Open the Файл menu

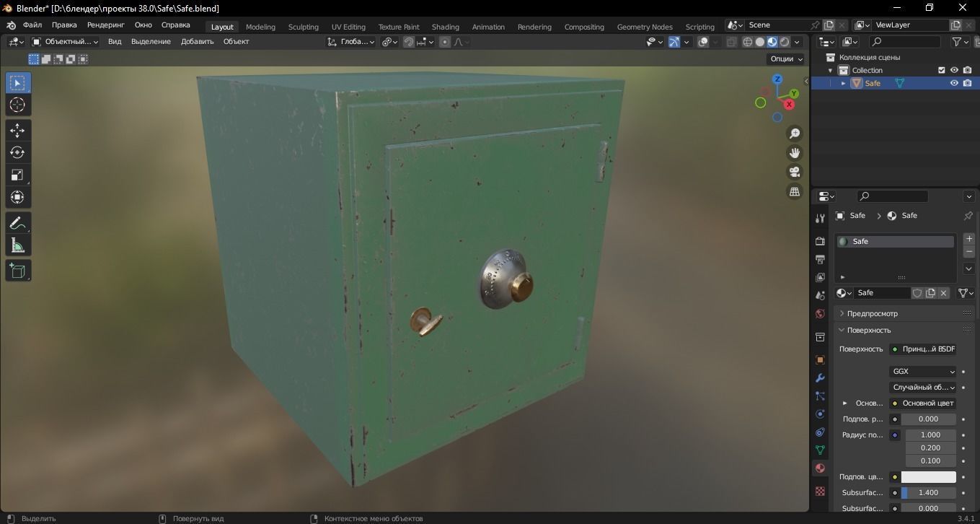pos(32,25)
